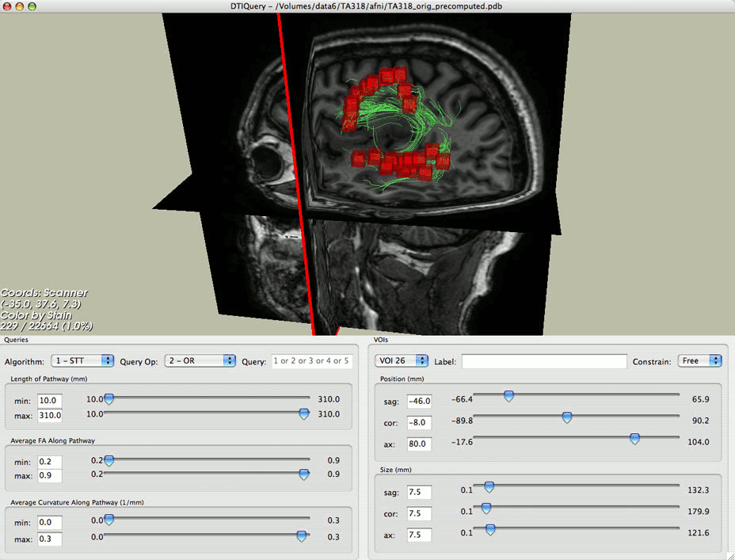Click the red close window button

click(x=7, y=6)
